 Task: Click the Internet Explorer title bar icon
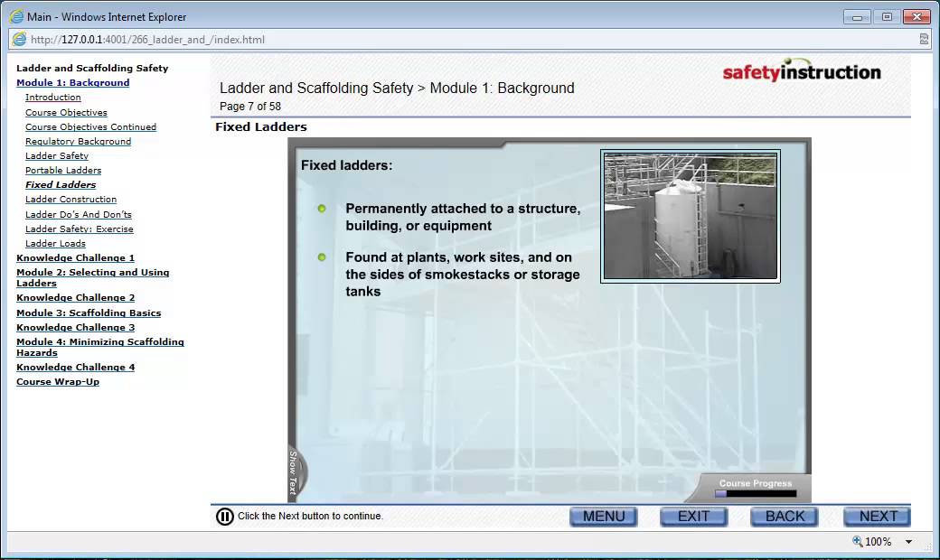pos(16,17)
